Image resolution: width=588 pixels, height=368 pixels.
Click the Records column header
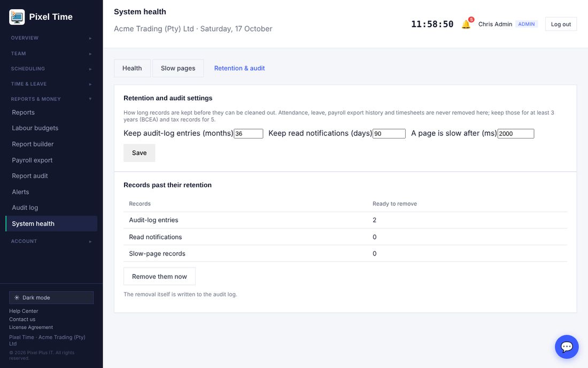[x=140, y=204]
